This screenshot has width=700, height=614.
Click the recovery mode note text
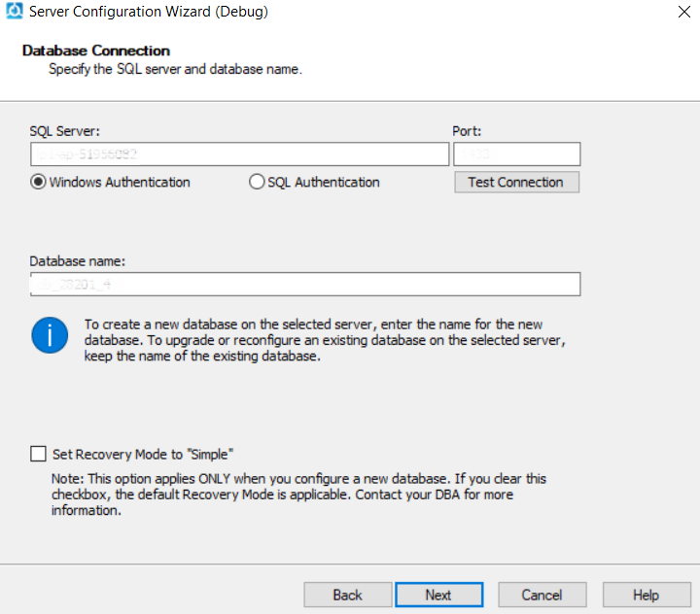298,495
